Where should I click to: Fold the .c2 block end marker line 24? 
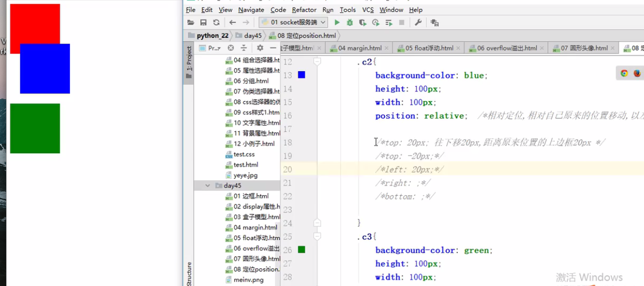(317, 223)
